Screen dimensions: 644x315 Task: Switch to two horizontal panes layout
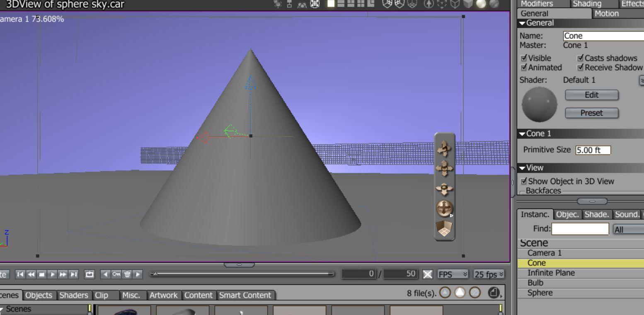coord(340,4)
